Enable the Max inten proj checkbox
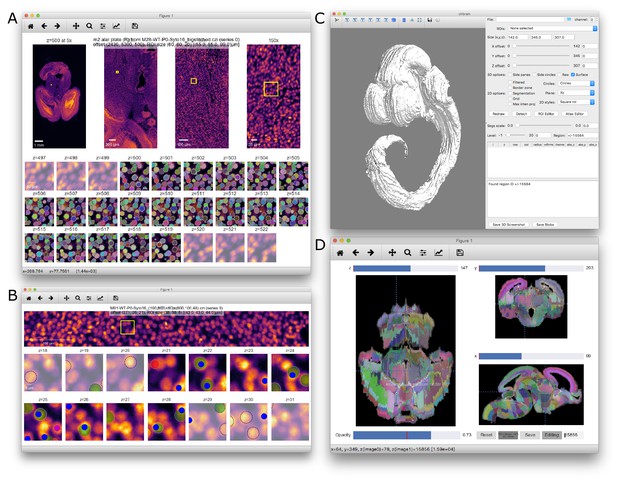This screenshot has width=617, height=480. point(510,104)
